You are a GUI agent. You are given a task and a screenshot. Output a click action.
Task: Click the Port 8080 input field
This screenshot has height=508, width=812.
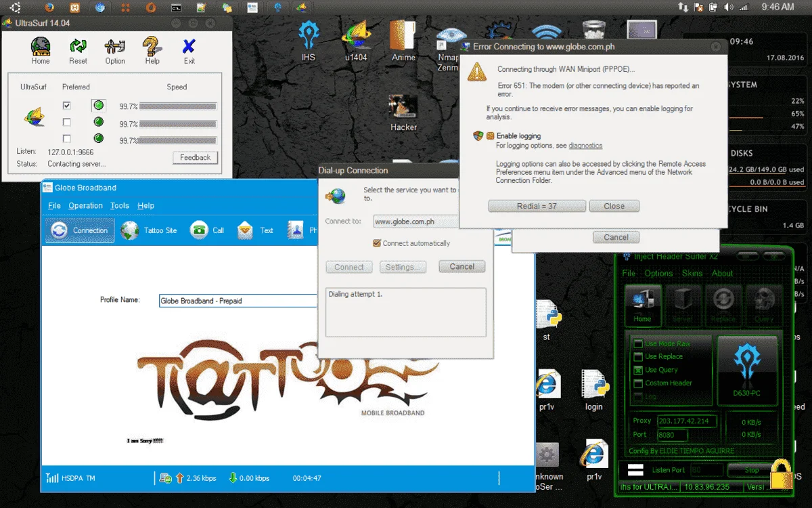[x=672, y=435]
